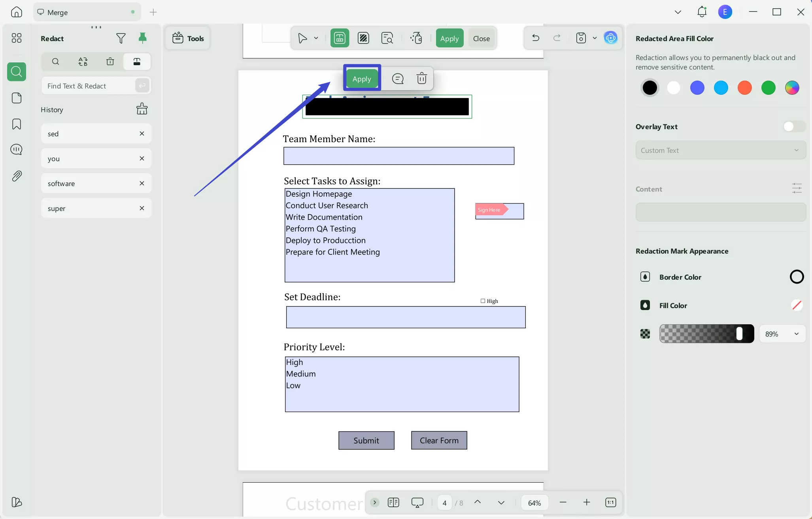Switch to the Search tab in Redact panel
812x519 pixels.
[x=55, y=62]
